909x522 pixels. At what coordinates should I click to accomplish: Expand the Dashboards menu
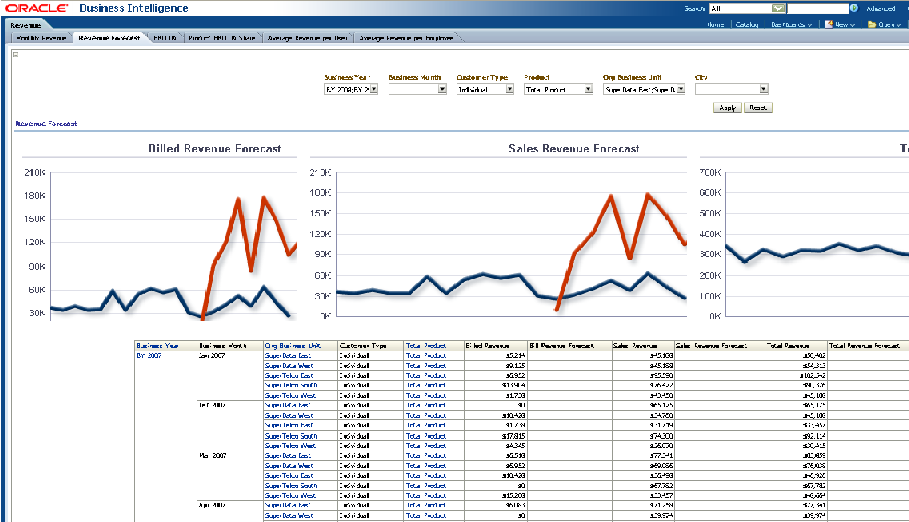point(791,24)
